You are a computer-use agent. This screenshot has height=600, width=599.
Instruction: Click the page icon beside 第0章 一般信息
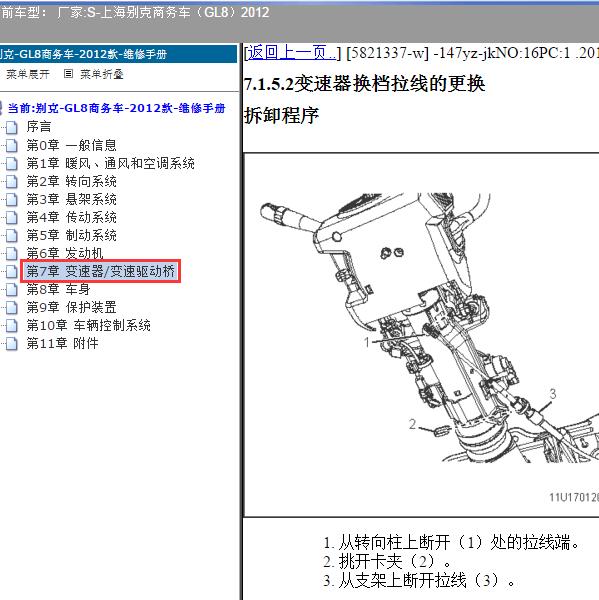point(12,145)
